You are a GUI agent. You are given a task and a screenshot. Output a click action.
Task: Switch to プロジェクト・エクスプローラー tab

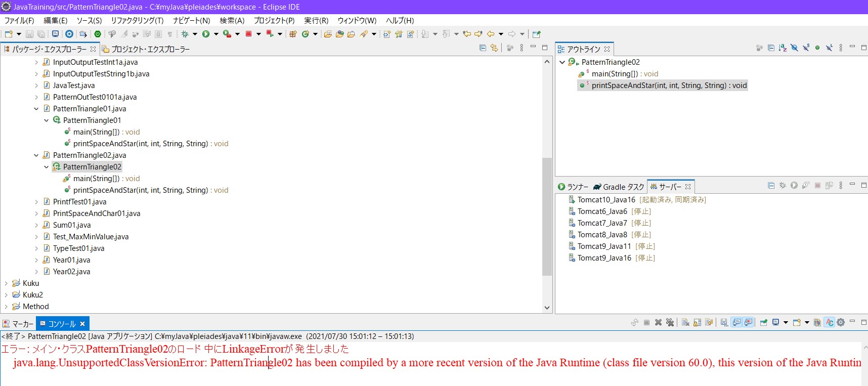146,49
